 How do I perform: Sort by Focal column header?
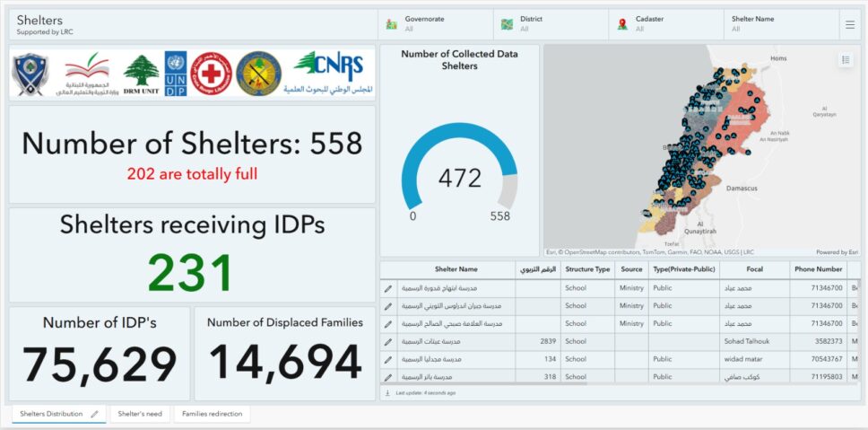pos(754,269)
